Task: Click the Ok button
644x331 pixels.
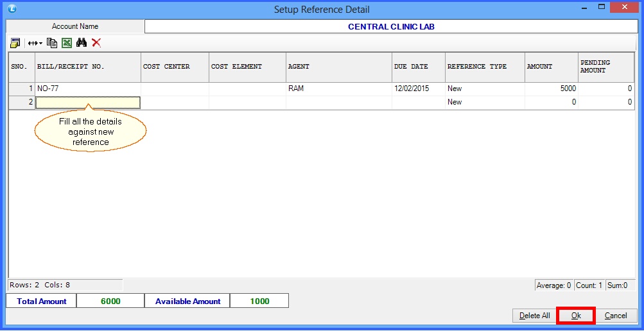Action: pyautogui.click(x=576, y=316)
